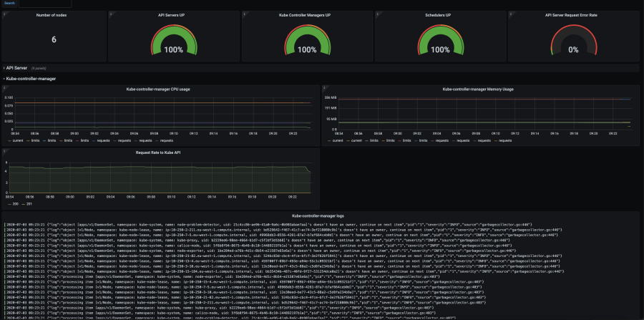Toggle the current series in CPU usage legend
The image size is (644, 320).
[x=14, y=140]
